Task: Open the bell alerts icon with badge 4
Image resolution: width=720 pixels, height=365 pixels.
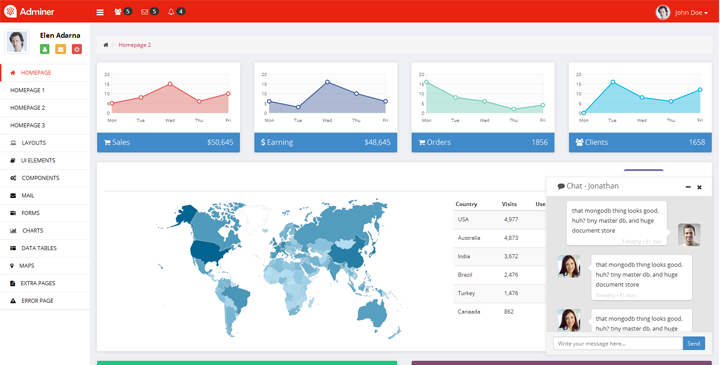Action: (x=176, y=11)
